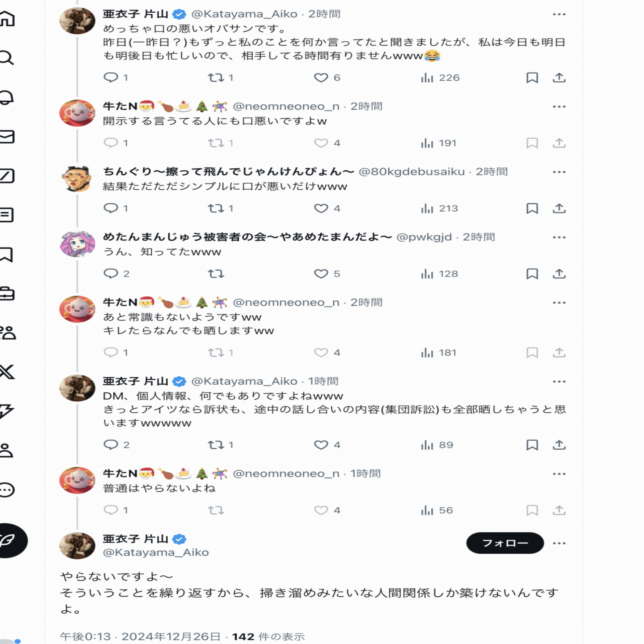This screenshot has width=644, height=644.
Task: Open messages envelope in sidebar
Action: (x=7, y=137)
